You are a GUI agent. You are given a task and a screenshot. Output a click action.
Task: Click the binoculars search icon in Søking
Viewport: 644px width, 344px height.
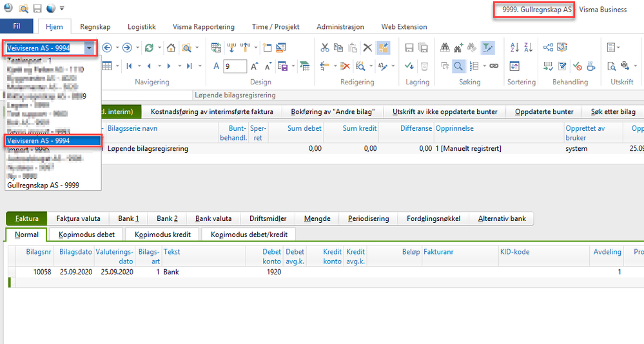[445, 48]
